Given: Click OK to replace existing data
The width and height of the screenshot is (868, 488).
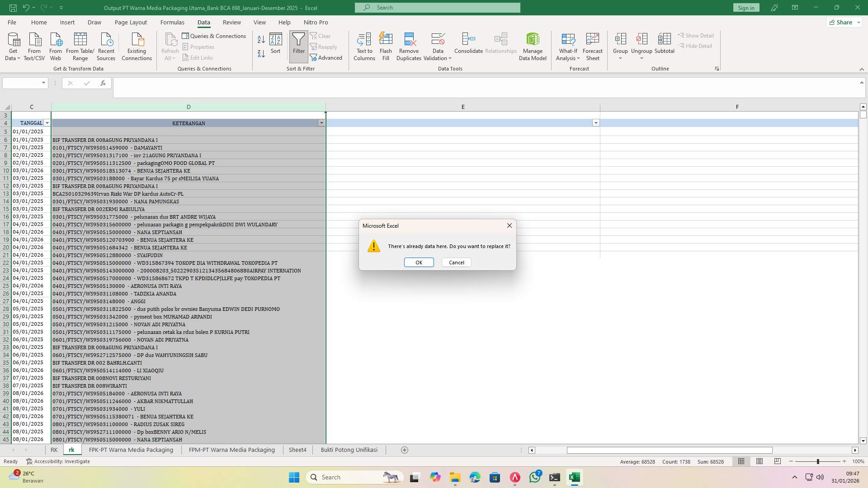Looking at the screenshot, I should click(419, 262).
